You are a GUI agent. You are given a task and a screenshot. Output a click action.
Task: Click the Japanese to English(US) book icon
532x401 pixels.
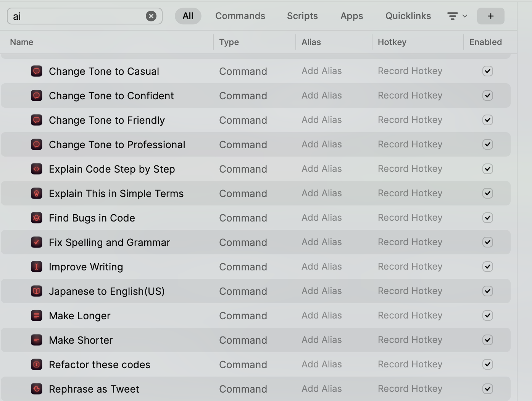36,291
